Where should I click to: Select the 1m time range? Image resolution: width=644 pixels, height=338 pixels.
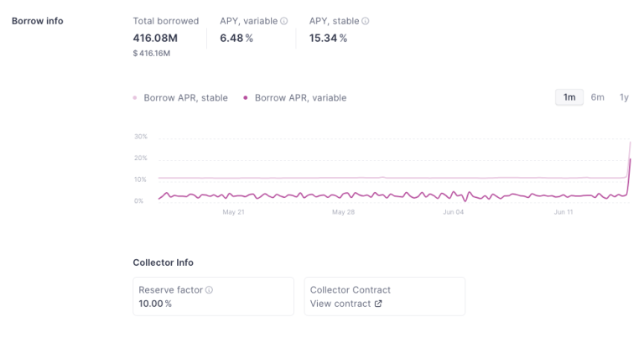[x=569, y=97]
